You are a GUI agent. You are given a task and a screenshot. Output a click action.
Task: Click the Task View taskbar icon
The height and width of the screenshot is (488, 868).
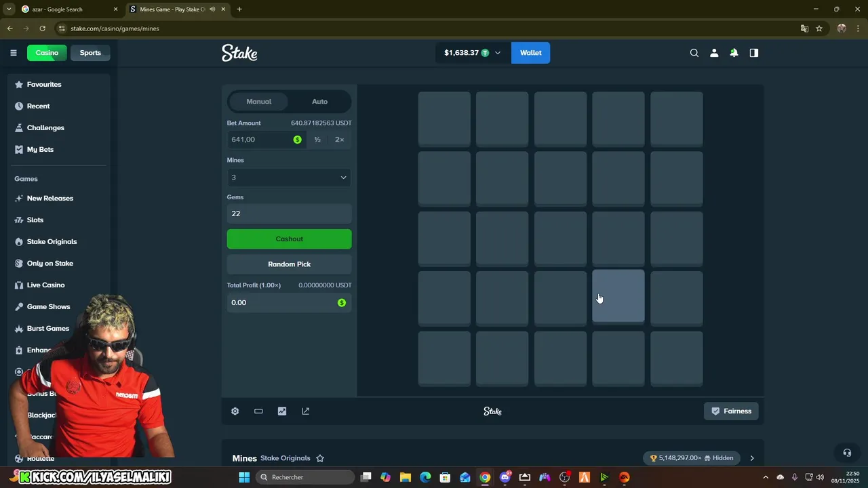(x=366, y=477)
